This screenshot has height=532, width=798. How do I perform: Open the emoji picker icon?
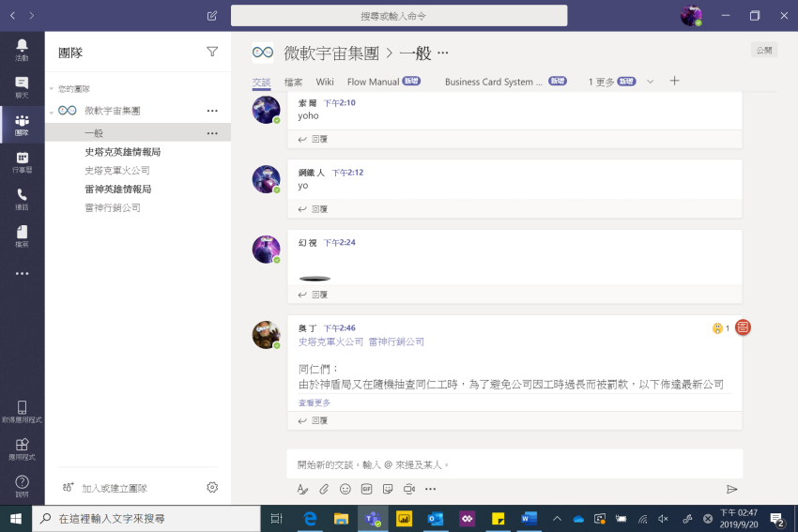pos(345,489)
